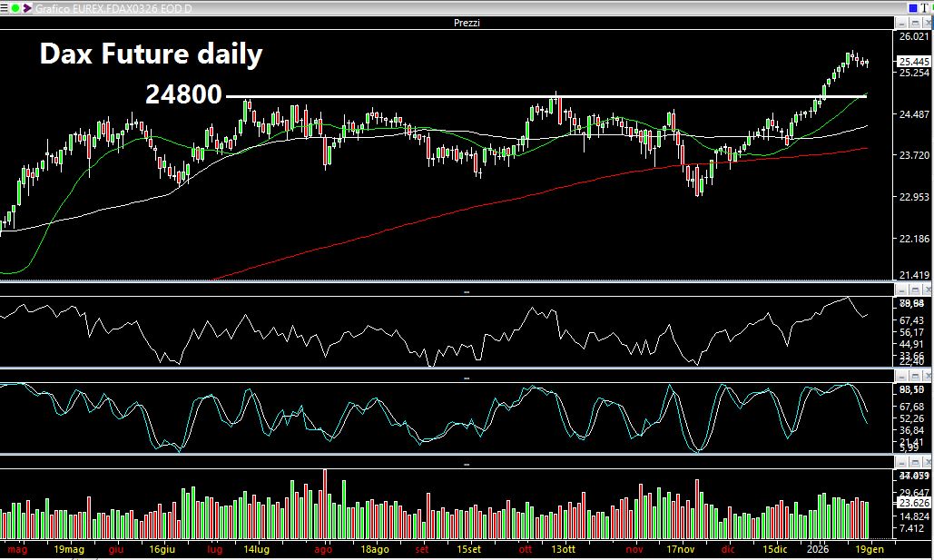Maximize the Prezzi price panel
The height and width of the screenshot is (560, 934).
(914, 24)
